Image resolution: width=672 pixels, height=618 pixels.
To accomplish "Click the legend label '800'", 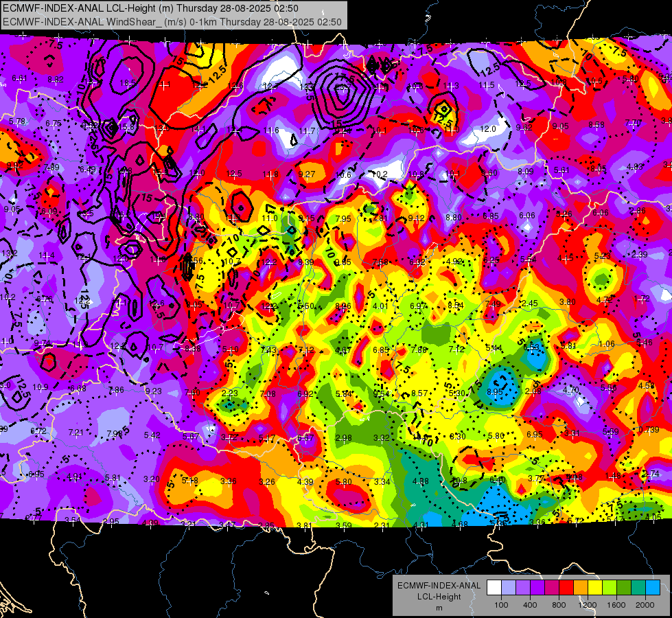I will click(x=559, y=605).
